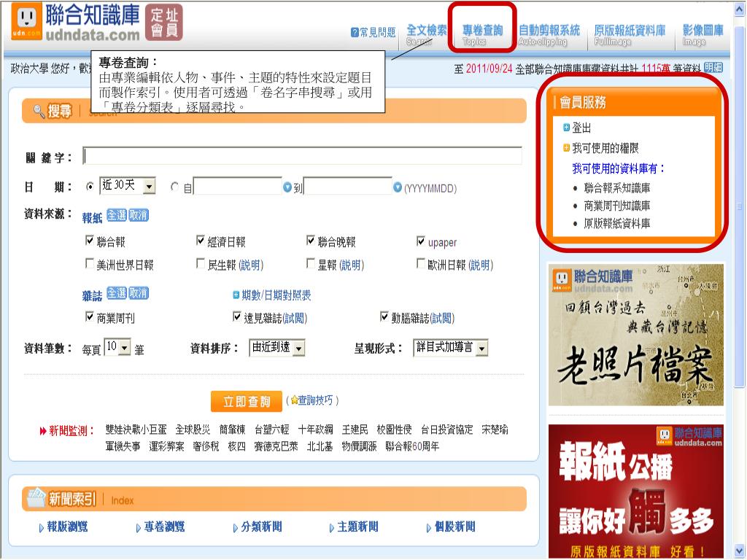Click the magnifier icon in 搜尋 header
Screen dimensions: 747x560
[39, 112]
